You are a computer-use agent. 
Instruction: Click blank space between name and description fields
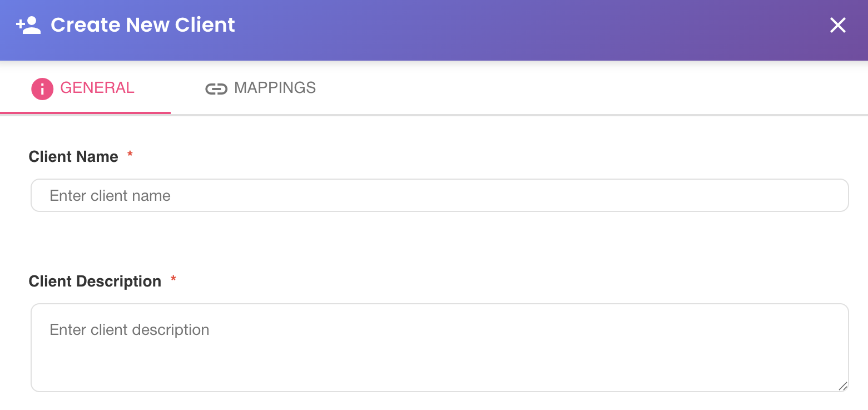pyautogui.click(x=439, y=243)
